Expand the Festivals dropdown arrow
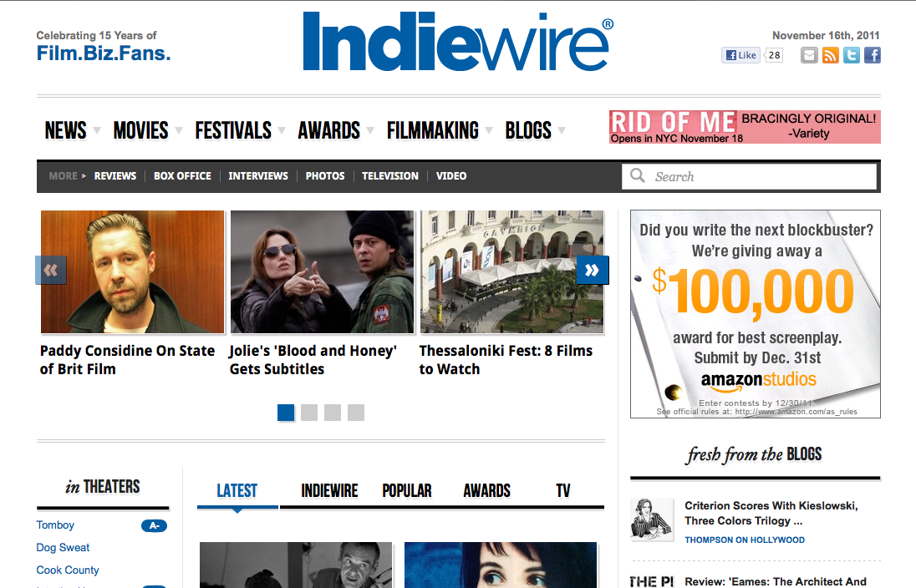Image resolution: width=916 pixels, height=588 pixels. 282,131
